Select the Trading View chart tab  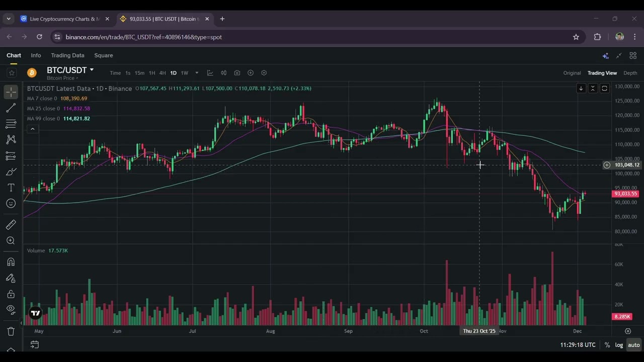[602, 73]
